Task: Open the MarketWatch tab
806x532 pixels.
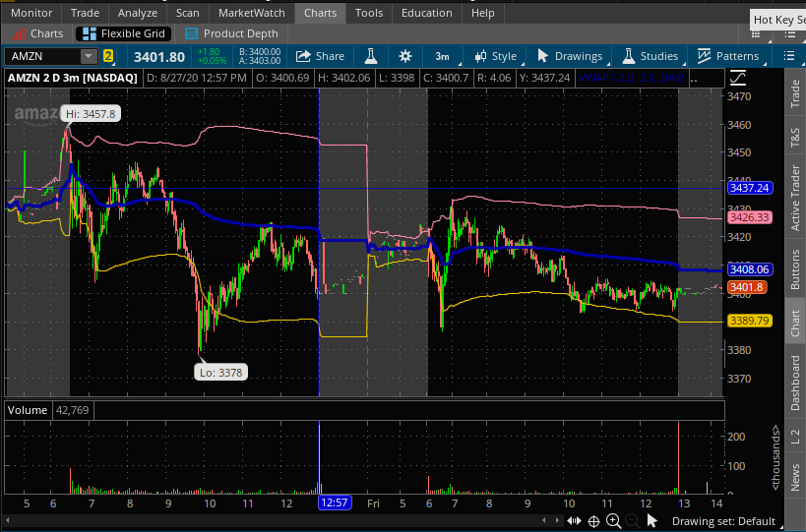Action: (251, 13)
